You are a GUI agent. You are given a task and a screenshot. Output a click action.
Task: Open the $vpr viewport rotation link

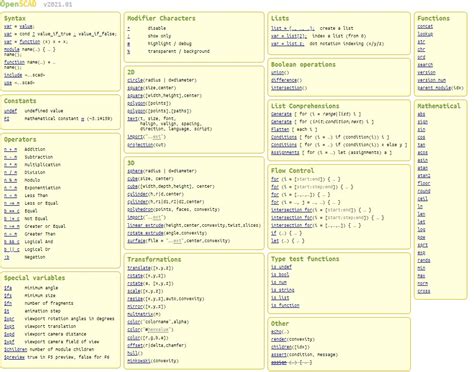(x=9, y=319)
